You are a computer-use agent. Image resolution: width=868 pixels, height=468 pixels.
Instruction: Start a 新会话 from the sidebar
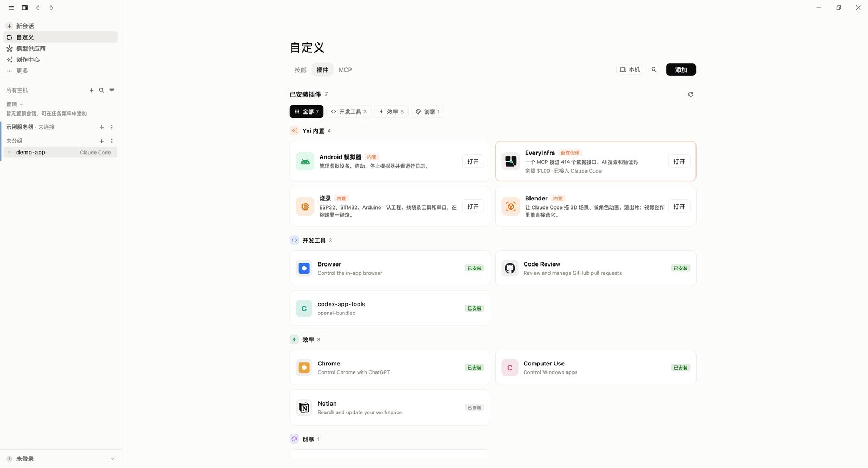(x=61, y=26)
